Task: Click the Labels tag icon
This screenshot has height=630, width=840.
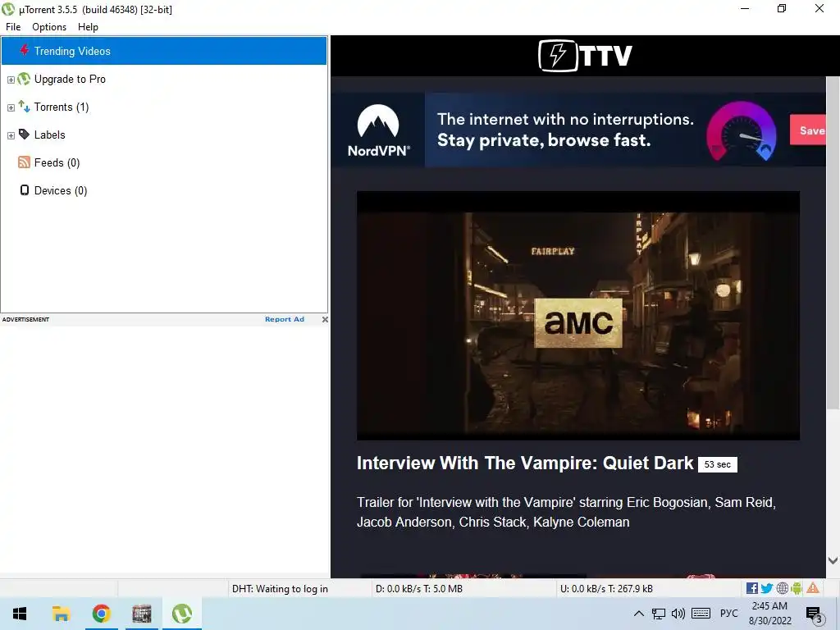Action: (24, 134)
